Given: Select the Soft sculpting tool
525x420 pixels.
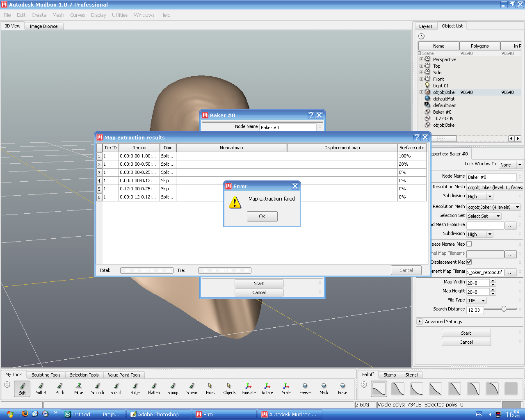Looking at the screenshot, I should coord(22,388).
